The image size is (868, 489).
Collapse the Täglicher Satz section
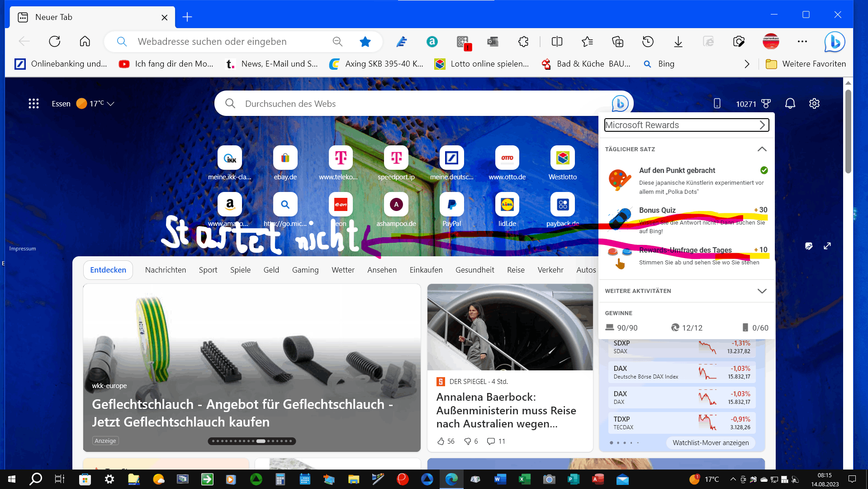[x=762, y=149]
